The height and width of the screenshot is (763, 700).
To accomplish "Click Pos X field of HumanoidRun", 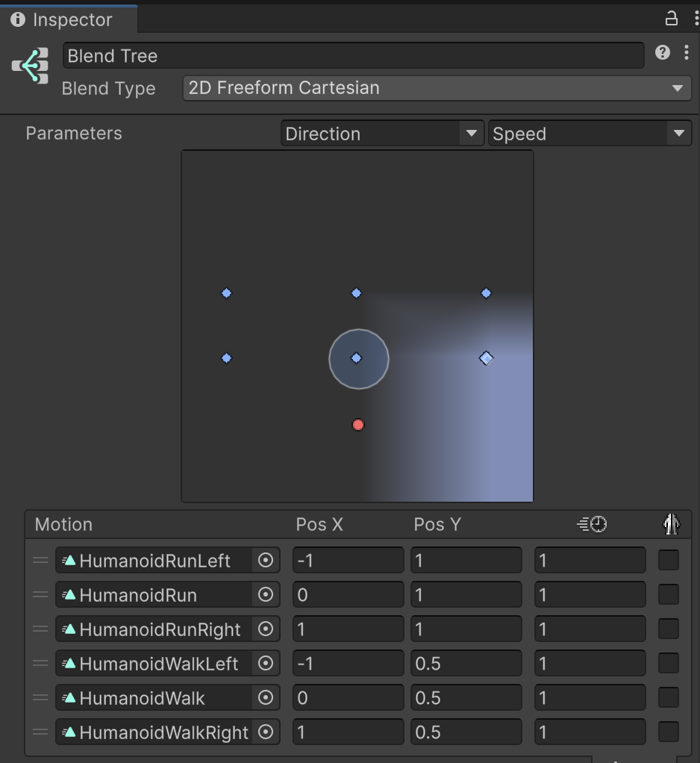I will point(348,594).
